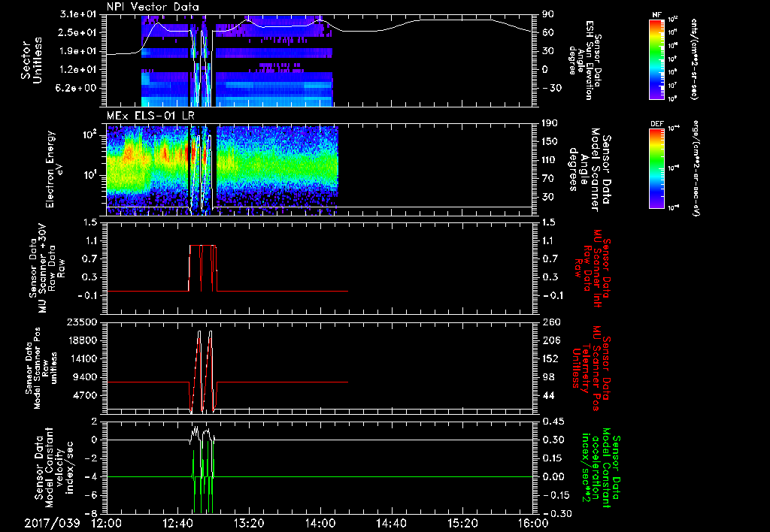Select the "150" scanner angle axis value
770x532 pixels.
click(550, 141)
